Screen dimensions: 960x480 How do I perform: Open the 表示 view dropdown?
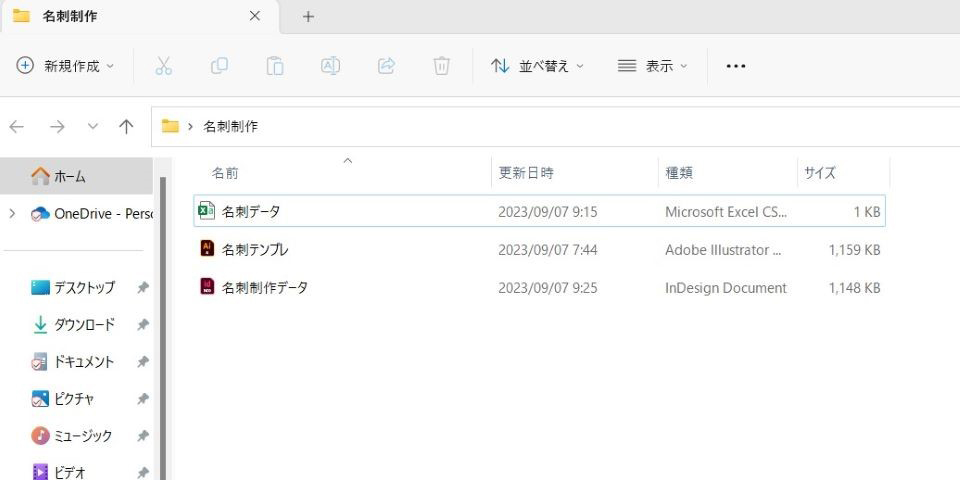pyautogui.click(x=653, y=66)
